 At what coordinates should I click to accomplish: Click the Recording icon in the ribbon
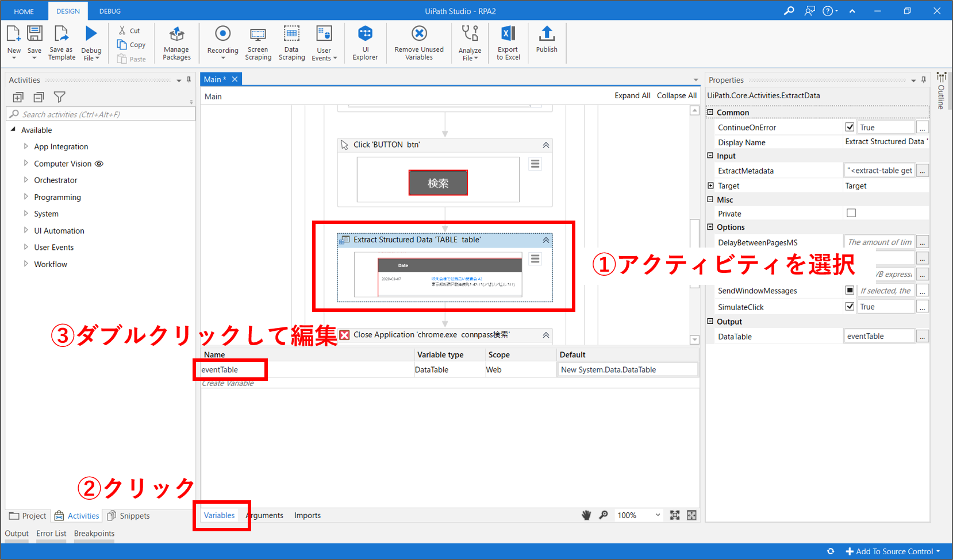[222, 34]
